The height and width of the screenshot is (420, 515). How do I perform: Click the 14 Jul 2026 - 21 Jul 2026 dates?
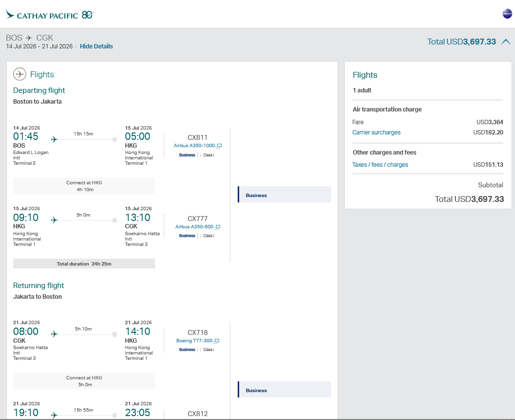coord(39,46)
